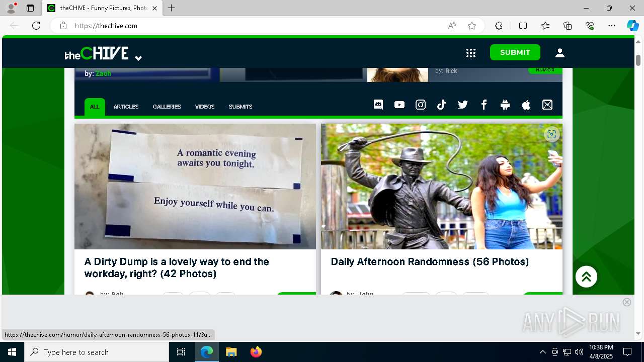
Task: Select the VIDEOS tab
Action: pos(205,107)
